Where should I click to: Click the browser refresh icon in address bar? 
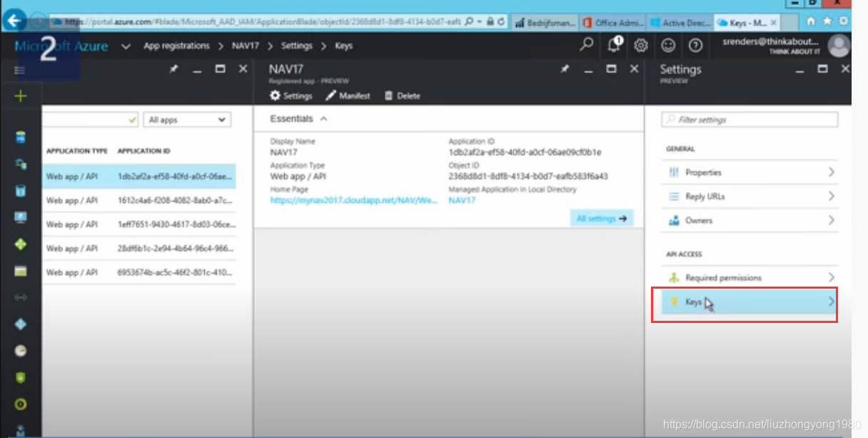[501, 22]
